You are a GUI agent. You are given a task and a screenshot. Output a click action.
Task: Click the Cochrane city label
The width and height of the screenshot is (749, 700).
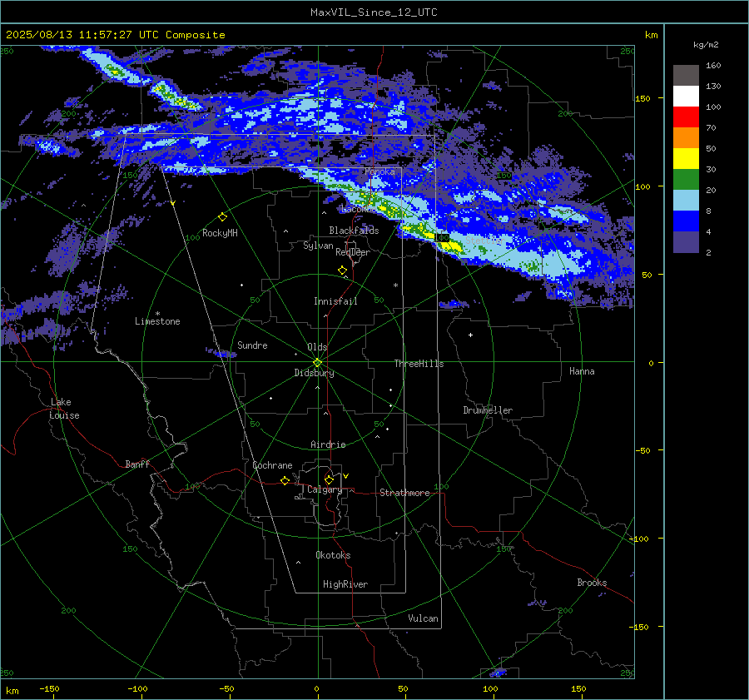272,465
